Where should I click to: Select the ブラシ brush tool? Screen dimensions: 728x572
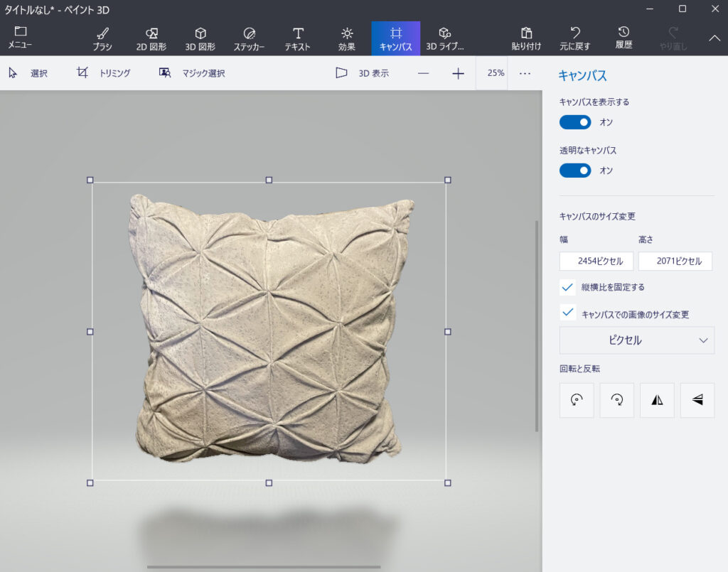(x=102, y=39)
